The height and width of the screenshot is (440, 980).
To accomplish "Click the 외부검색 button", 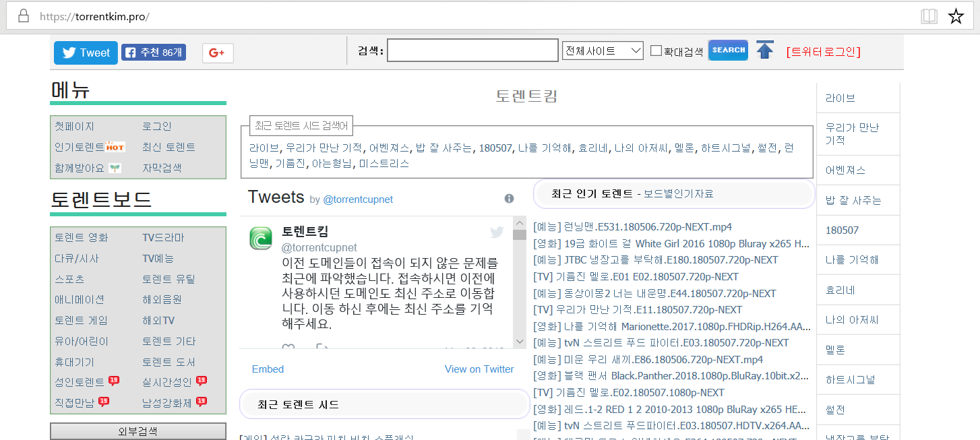I will pyautogui.click(x=138, y=431).
